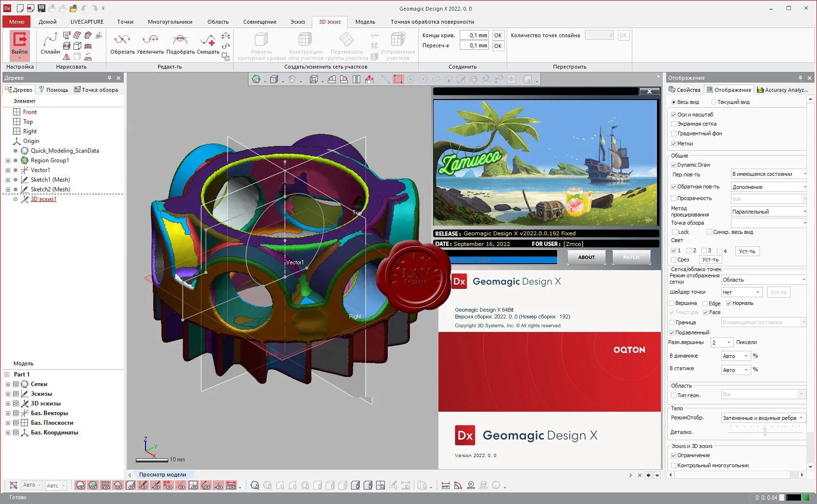This screenshot has width=817, height=504.
Task: Click the PATCH button
Action: pos(631,258)
